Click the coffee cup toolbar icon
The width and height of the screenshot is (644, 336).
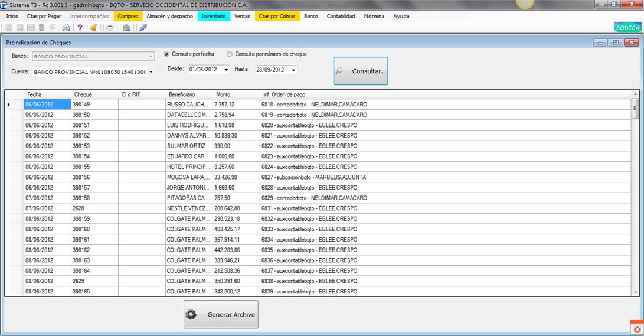point(110,28)
